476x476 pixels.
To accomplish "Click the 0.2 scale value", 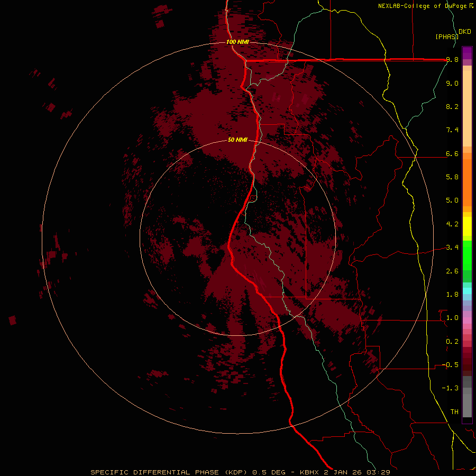I will pos(452,342).
